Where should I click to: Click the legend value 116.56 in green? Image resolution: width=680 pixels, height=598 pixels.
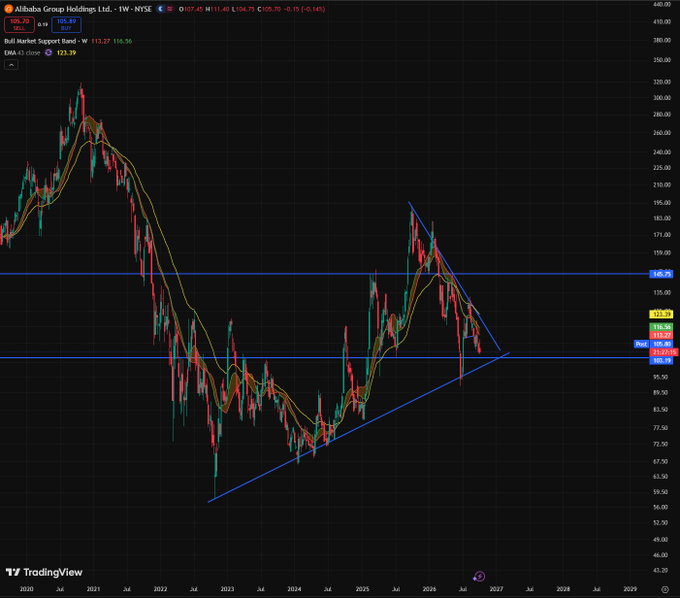click(123, 41)
